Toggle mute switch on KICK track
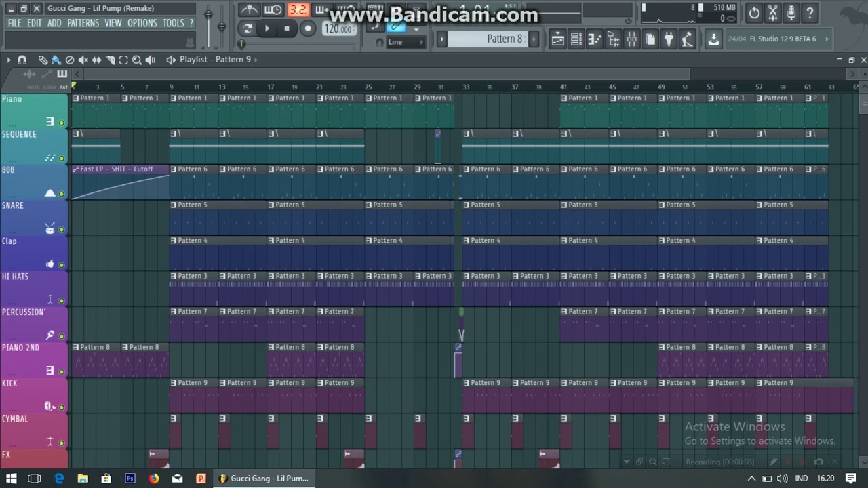This screenshot has height=488, width=868. (62, 407)
